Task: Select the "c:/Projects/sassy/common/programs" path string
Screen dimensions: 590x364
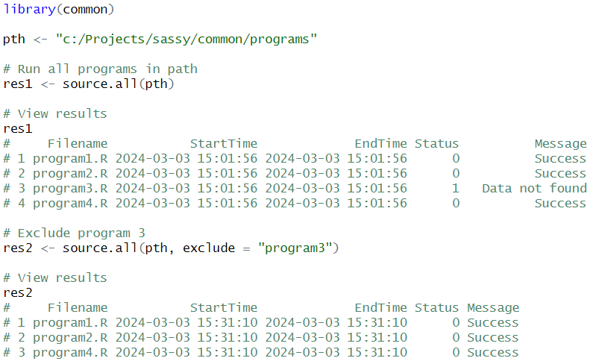Action: coord(186,39)
